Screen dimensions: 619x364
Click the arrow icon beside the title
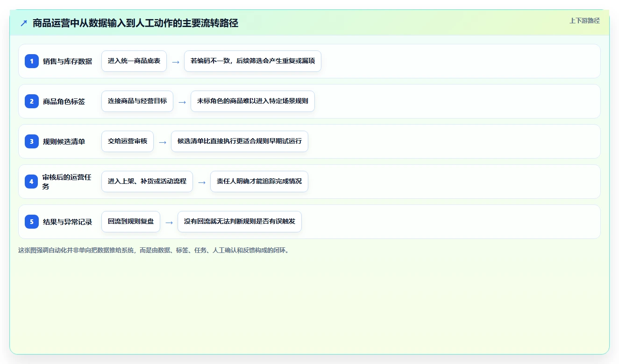[24, 23]
